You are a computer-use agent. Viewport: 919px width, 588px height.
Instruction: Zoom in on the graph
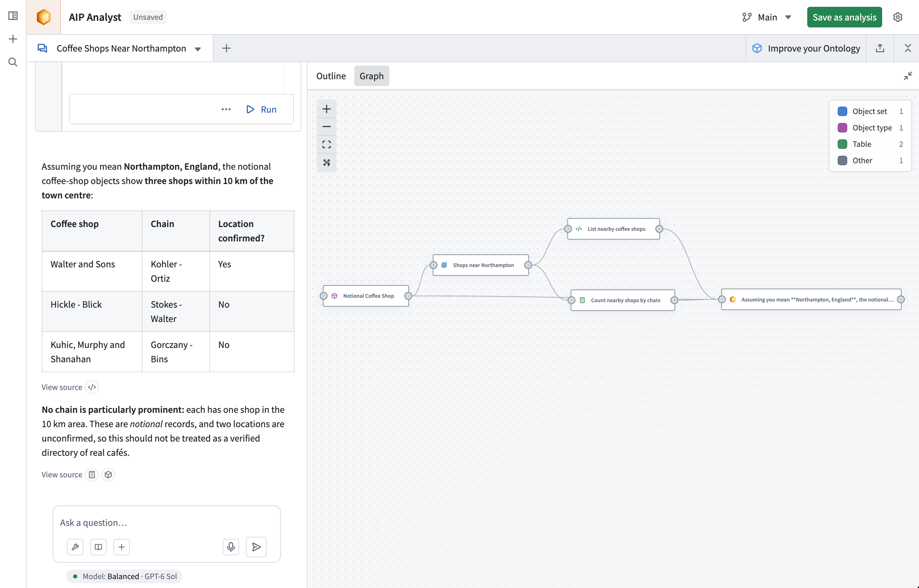(327, 109)
